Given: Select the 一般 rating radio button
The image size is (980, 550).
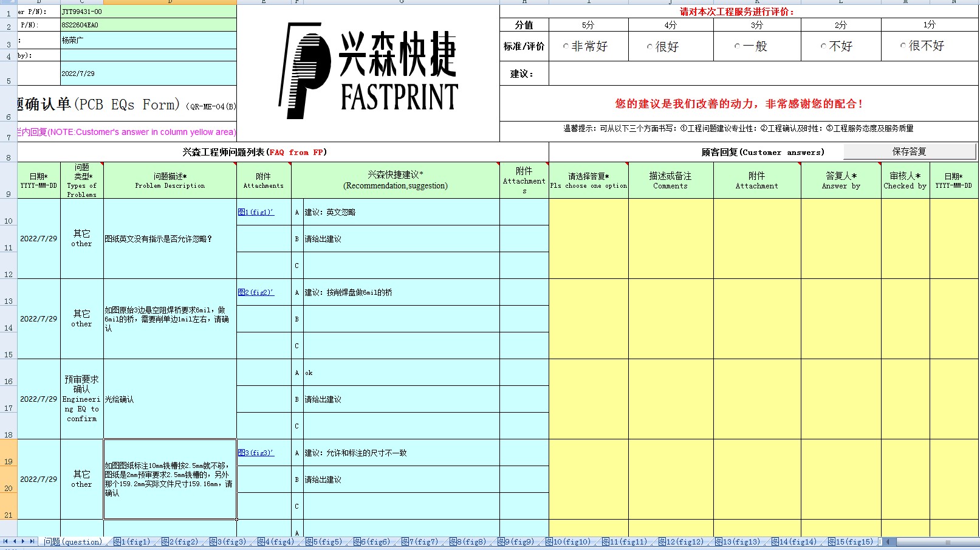Looking at the screenshot, I should pyautogui.click(x=737, y=46).
